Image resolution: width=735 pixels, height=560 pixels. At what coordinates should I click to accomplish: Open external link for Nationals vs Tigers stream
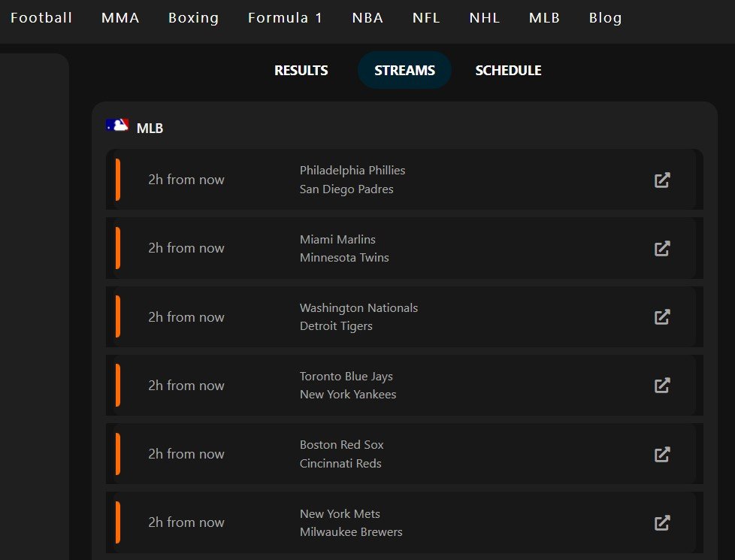click(662, 317)
